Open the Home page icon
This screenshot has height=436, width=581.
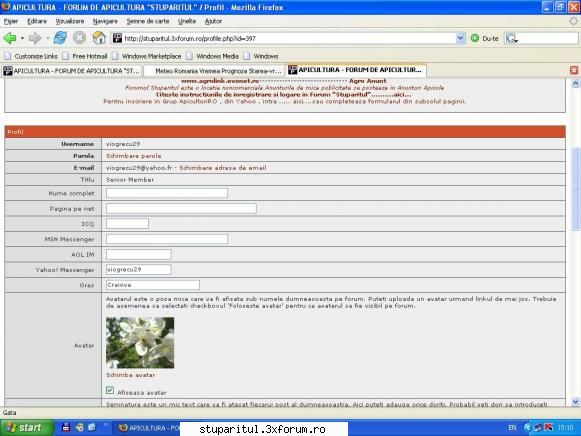(99, 38)
